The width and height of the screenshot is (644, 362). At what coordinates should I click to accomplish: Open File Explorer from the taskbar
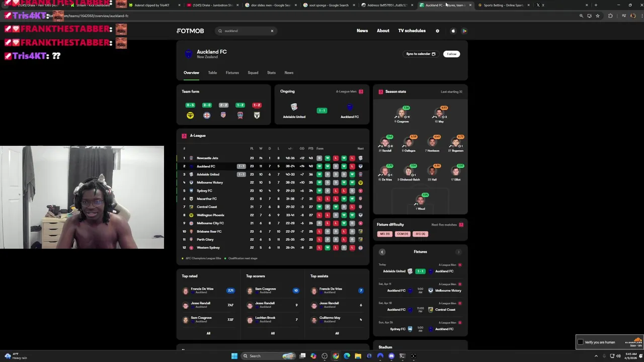point(358,356)
